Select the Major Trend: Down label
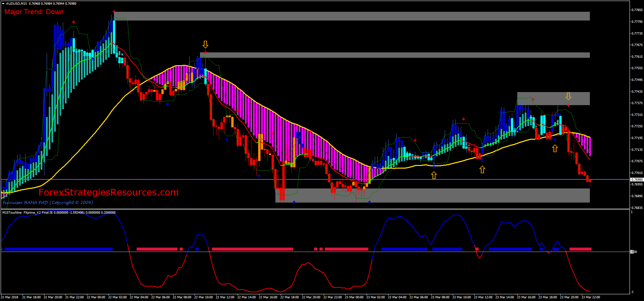The image size is (644, 301). coord(34,12)
